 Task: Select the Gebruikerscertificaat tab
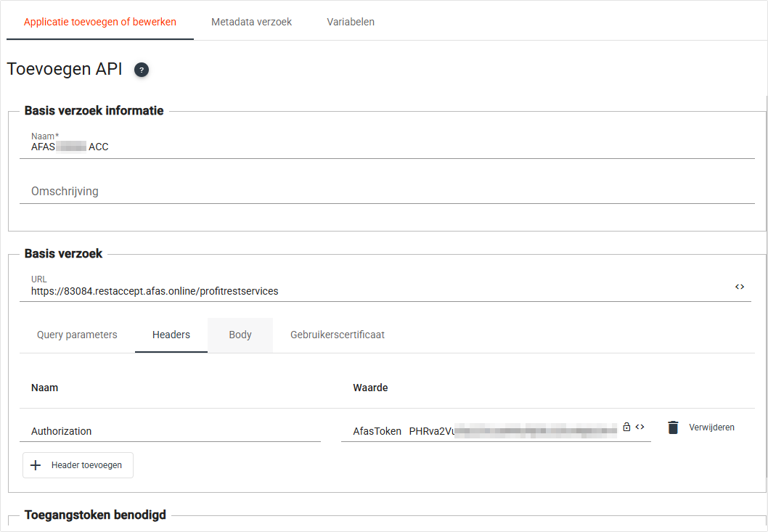point(338,335)
